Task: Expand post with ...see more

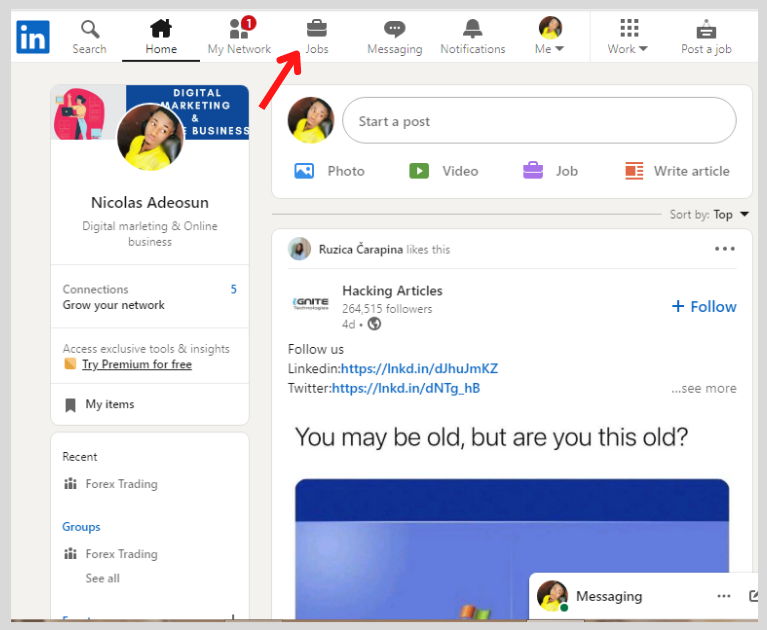Action: [x=704, y=388]
